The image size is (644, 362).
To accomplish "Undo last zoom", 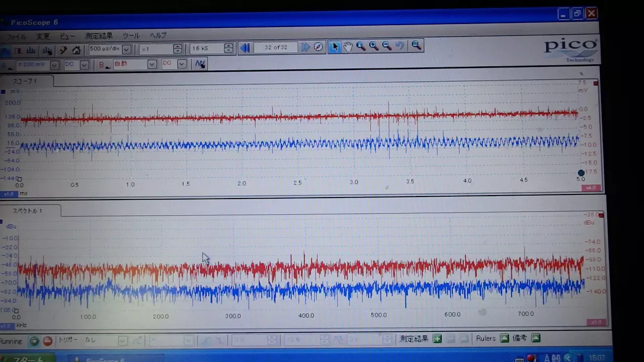I will coord(400,46).
